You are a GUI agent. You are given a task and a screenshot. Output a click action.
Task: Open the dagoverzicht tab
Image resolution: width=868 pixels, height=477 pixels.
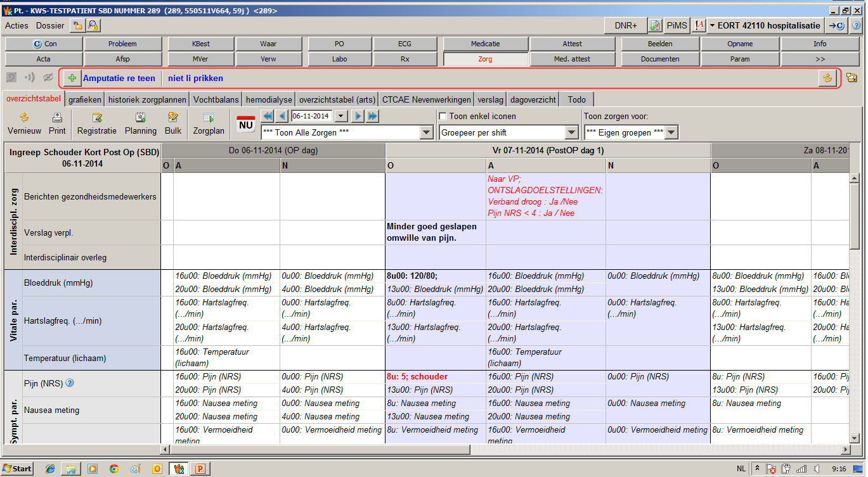point(533,99)
